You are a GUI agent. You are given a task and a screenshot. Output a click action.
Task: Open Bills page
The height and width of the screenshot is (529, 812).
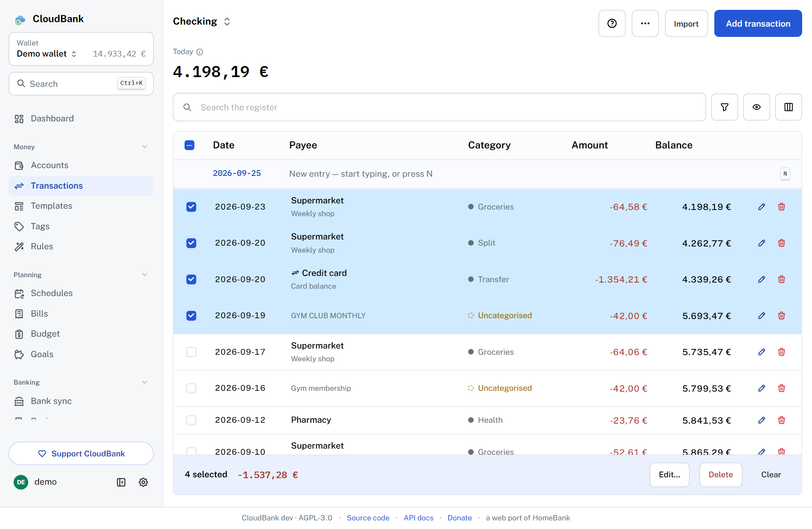pyautogui.click(x=81, y=314)
